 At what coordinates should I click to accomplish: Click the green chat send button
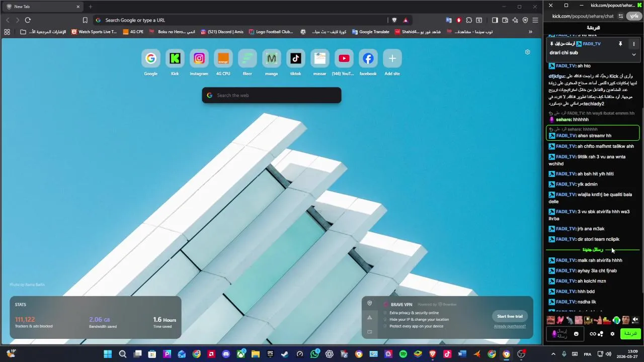[x=630, y=334]
